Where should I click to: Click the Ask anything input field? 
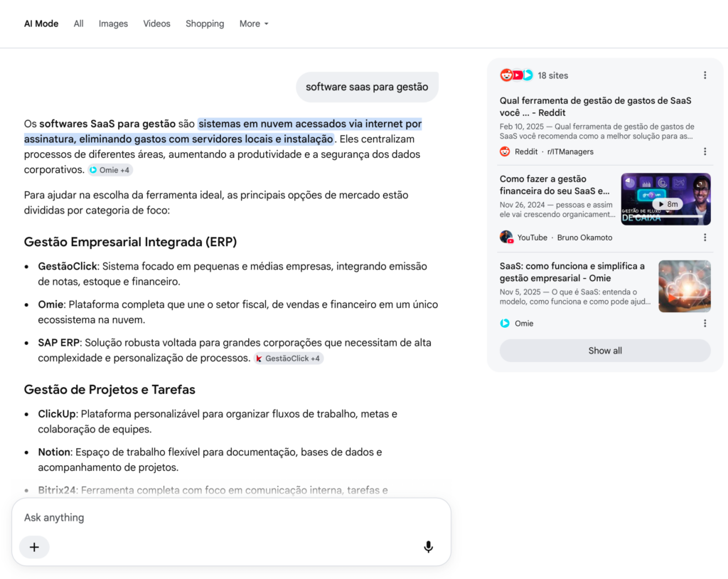231,518
